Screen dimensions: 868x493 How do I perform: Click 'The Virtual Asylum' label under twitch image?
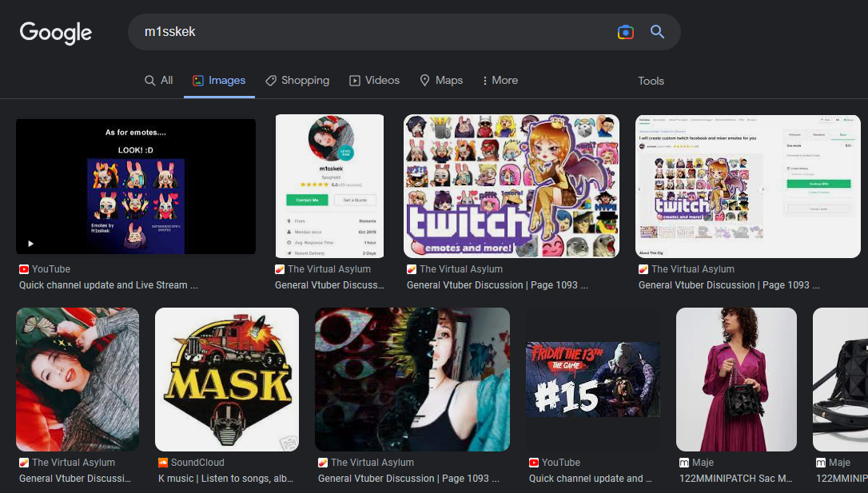461,269
